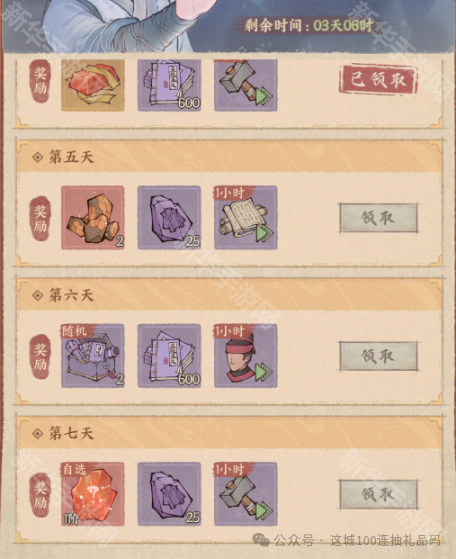Tap the random 随机 chest in Day Six

tap(93, 356)
